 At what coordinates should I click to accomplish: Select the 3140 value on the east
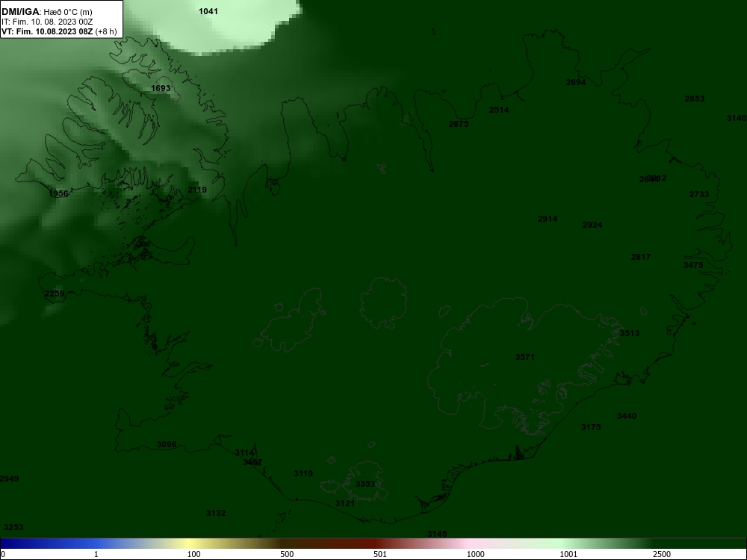[737, 118]
